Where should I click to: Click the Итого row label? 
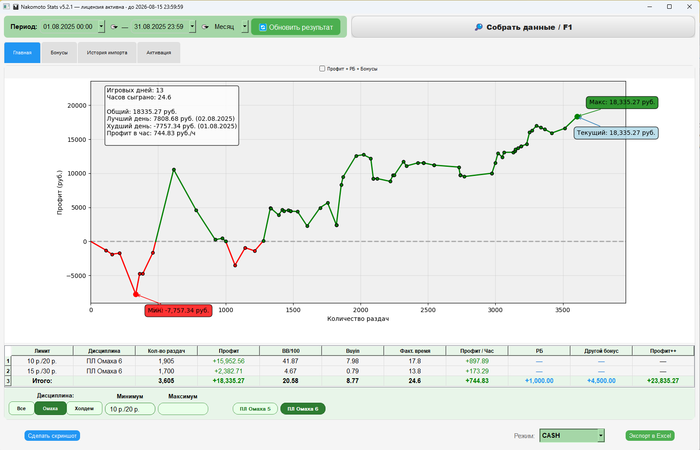click(x=42, y=381)
